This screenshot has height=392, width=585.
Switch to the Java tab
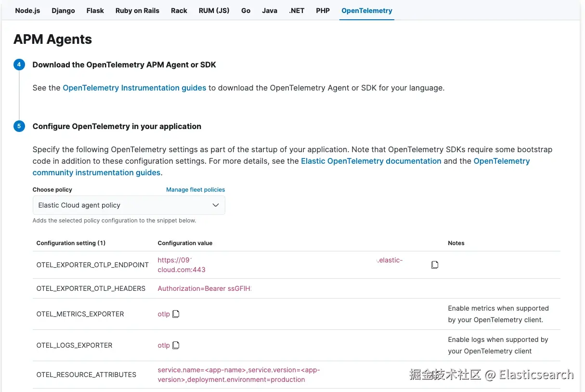click(x=270, y=11)
